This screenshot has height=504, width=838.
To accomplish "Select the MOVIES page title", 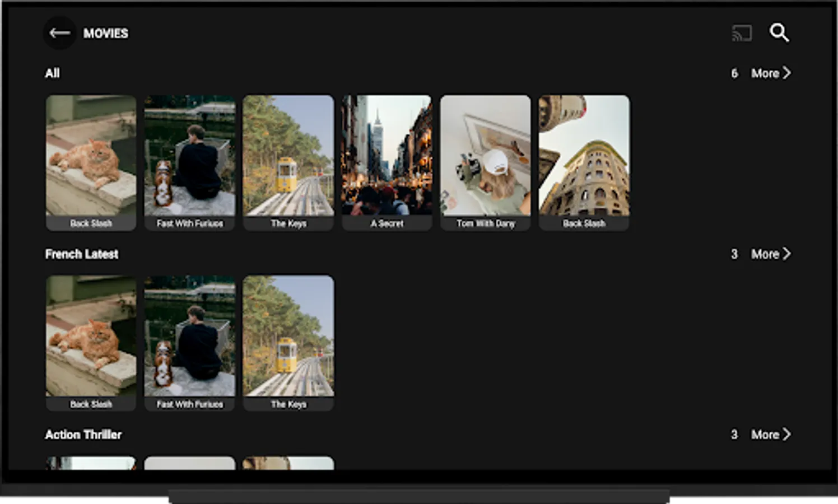I will coord(106,34).
